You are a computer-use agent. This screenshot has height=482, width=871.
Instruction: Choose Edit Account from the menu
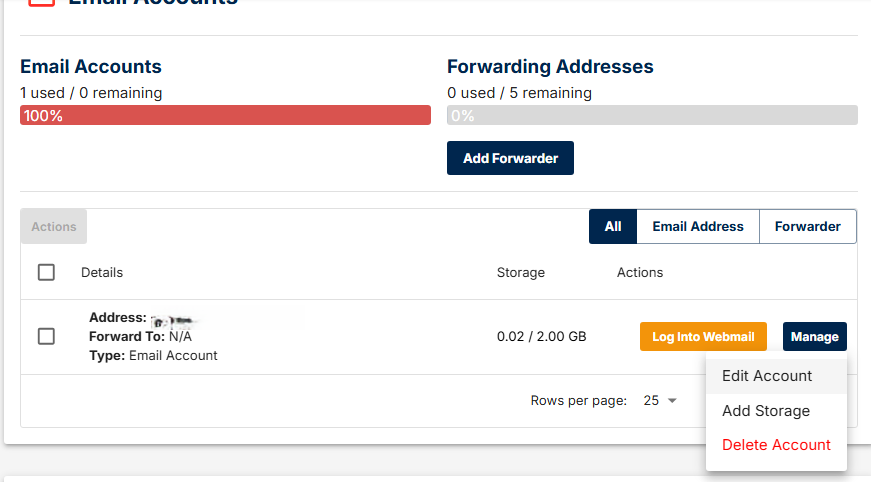point(767,376)
